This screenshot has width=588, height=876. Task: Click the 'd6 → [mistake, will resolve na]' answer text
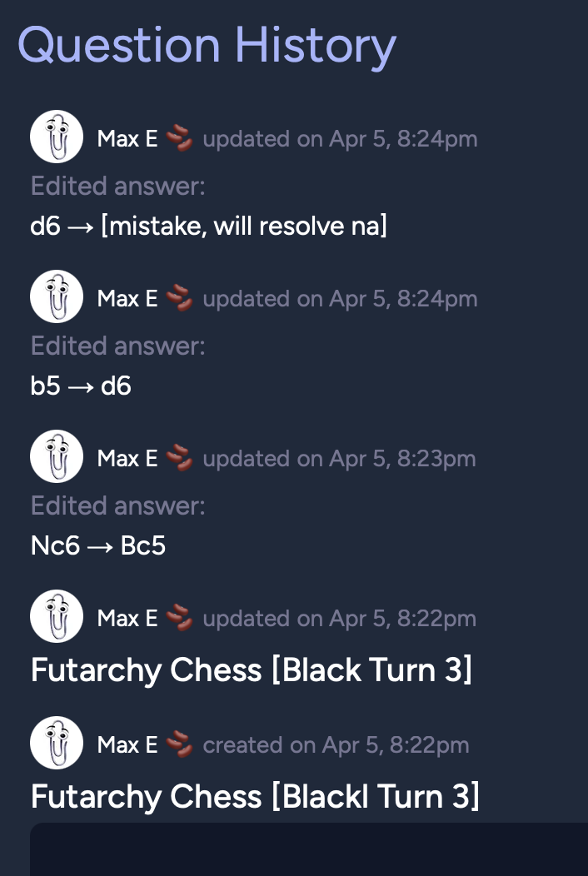(x=209, y=226)
